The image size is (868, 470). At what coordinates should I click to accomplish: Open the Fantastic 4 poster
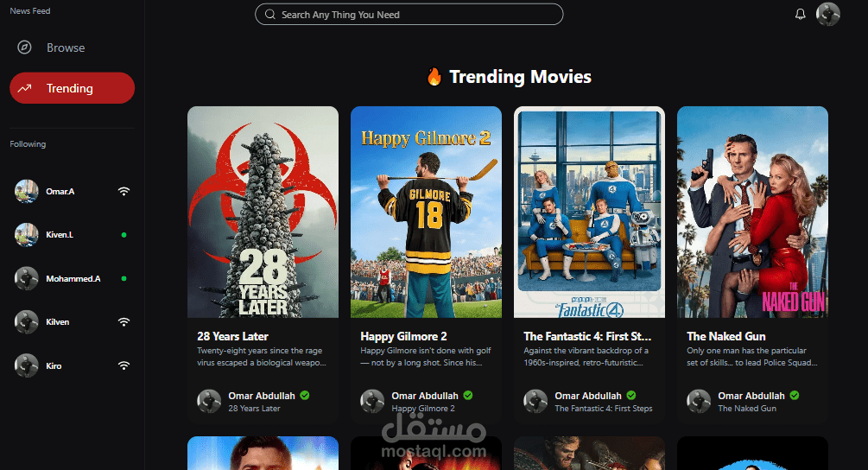point(590,212)
